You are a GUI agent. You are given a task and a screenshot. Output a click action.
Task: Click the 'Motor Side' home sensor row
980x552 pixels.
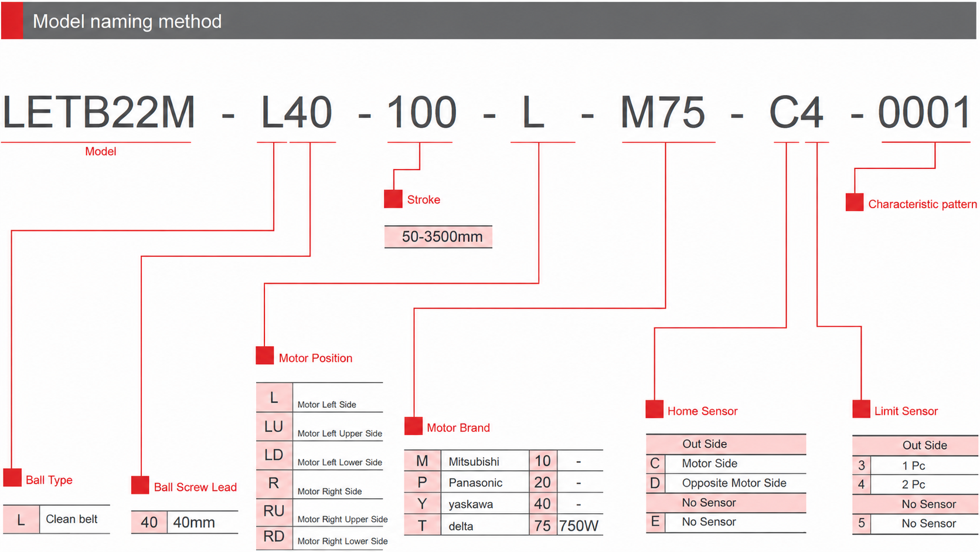(735, 463)
